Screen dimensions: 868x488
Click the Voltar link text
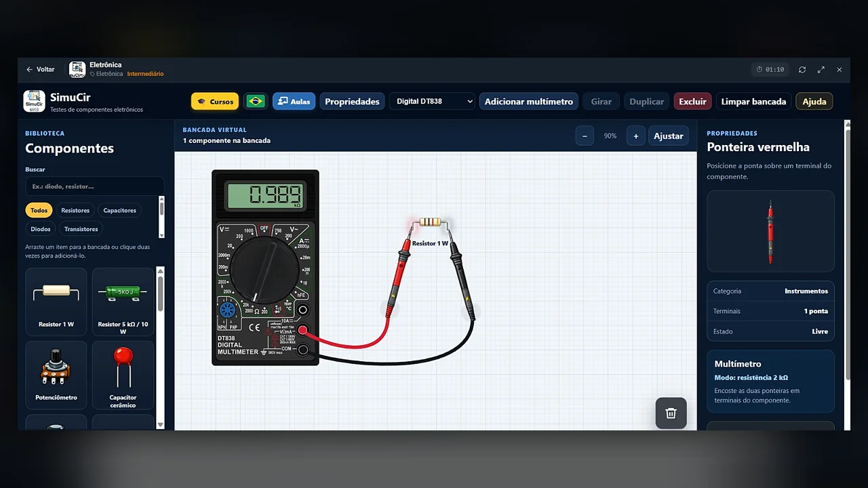coord(45,70)
